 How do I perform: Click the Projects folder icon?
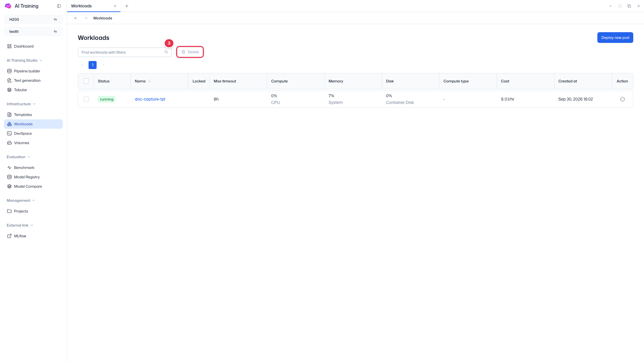coord(9,211)
